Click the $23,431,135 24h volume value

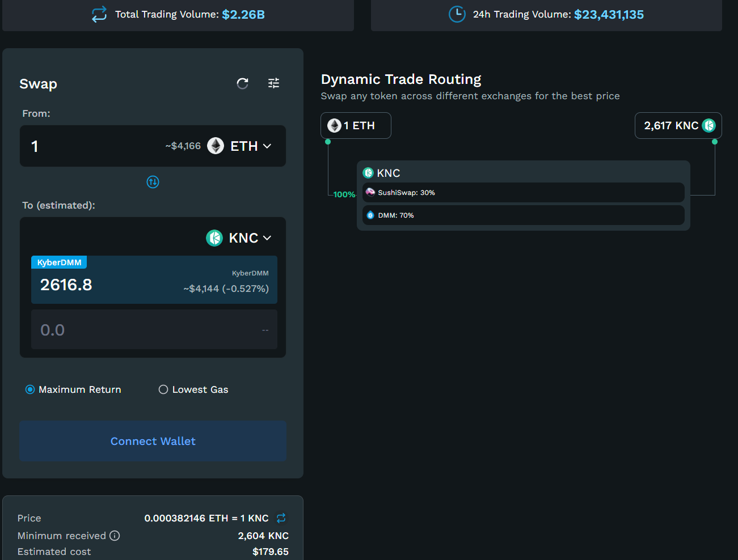[609, 14]
